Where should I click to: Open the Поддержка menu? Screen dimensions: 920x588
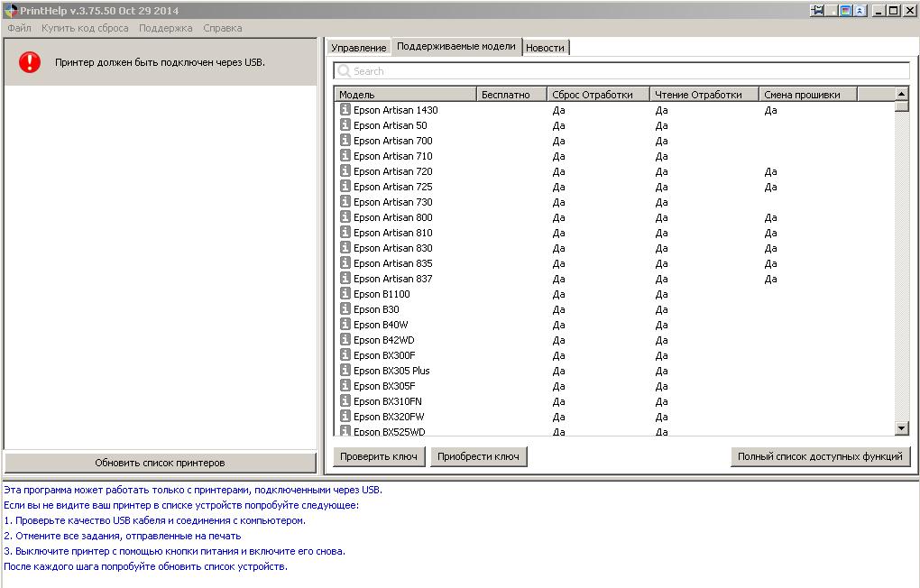[x=165, y=28]
